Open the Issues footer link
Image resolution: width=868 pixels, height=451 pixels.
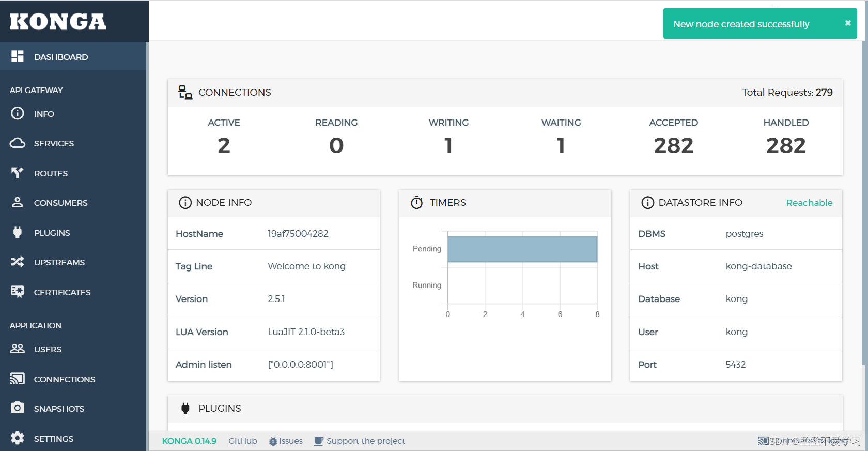pos(286,441)
